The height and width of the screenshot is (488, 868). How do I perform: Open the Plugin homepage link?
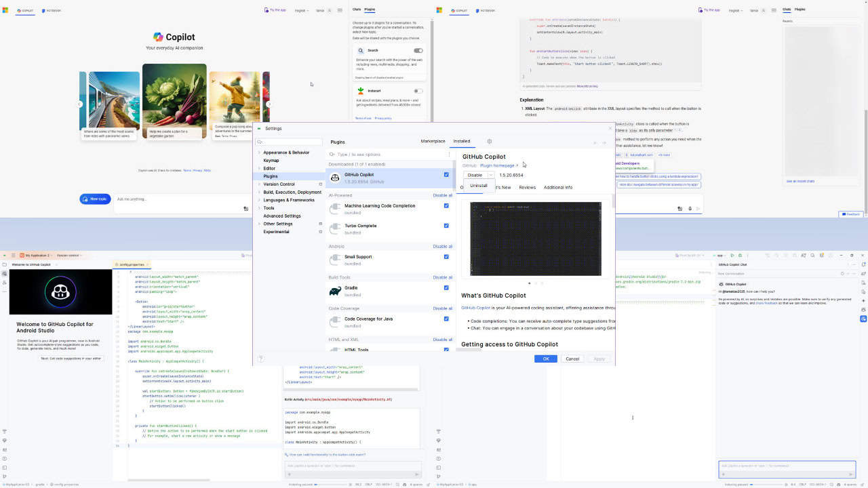click(498, 165)
